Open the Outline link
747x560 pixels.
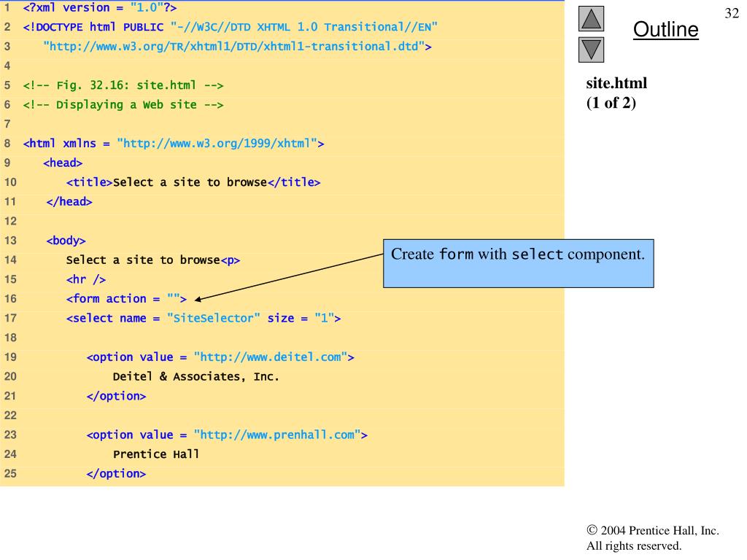point(665,29)
